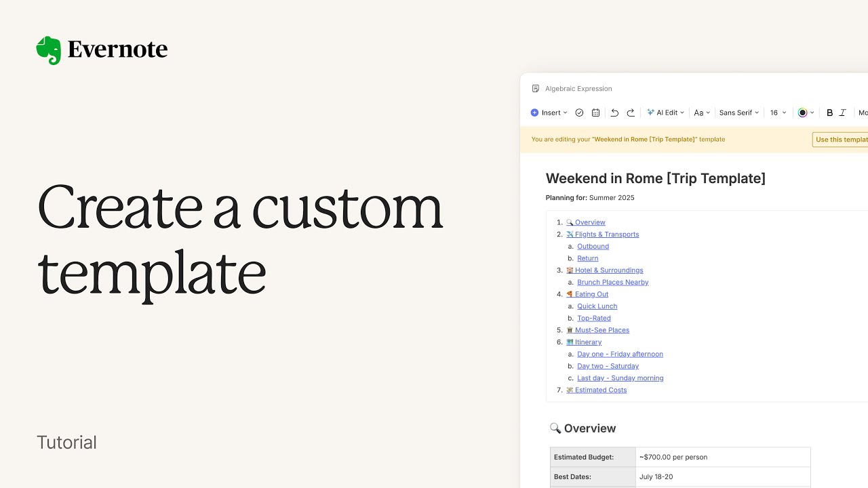868x488 pixels.
Task: Click the Evernote elephant logo
Action: point(49,51)
